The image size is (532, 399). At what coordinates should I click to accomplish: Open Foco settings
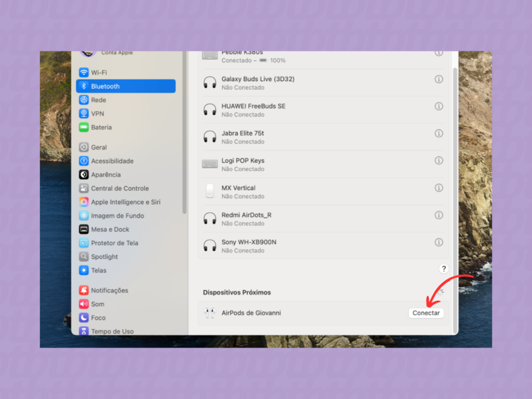[x=98, y=317]
